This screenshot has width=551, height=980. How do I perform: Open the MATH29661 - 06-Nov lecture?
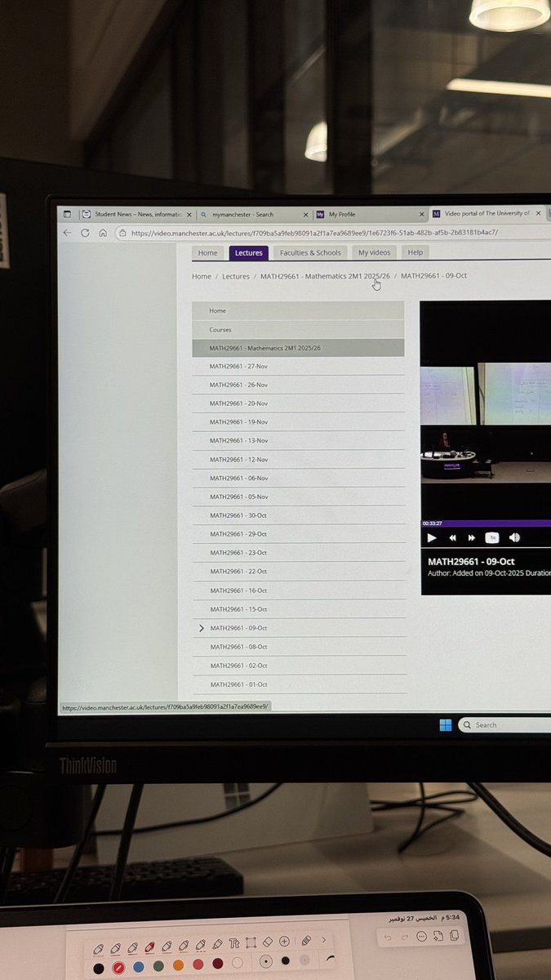click(x=299, y=479)
